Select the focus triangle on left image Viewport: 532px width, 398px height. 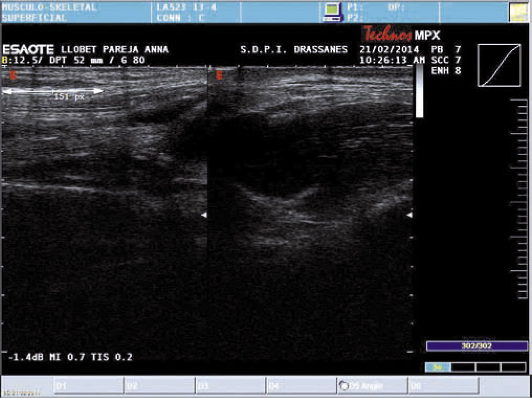point(204,215)
